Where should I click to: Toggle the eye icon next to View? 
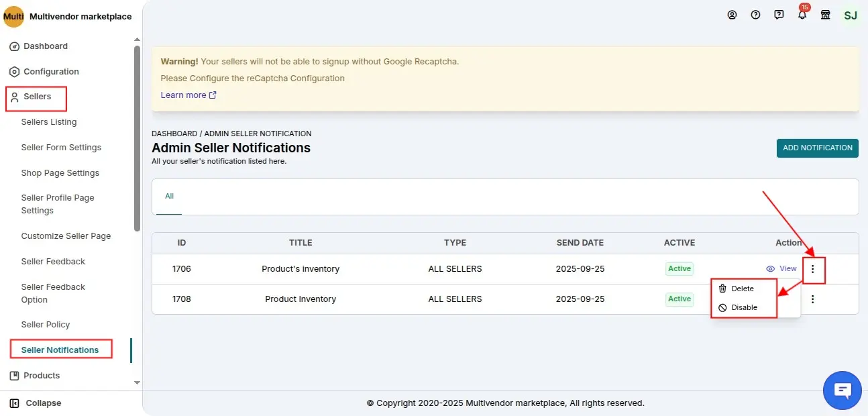tap(771, 268)
